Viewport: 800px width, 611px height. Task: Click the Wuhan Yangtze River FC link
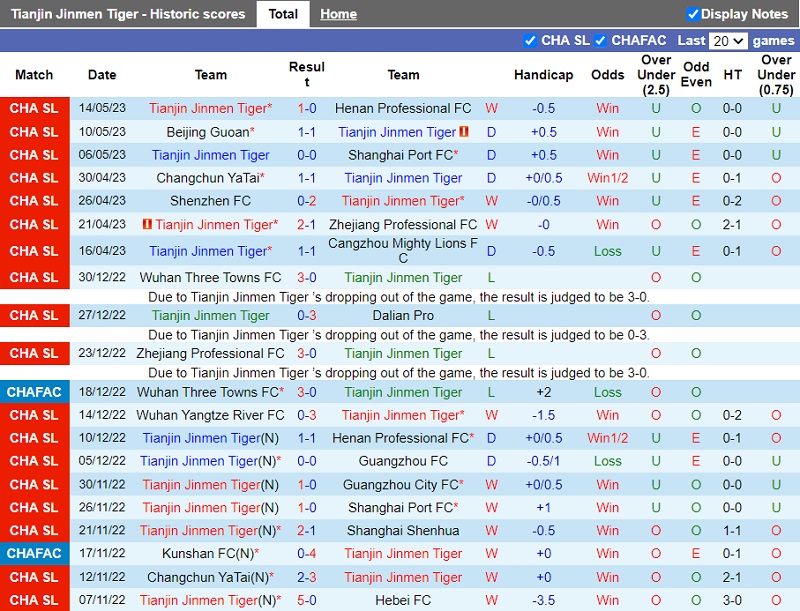pos(210,415)
